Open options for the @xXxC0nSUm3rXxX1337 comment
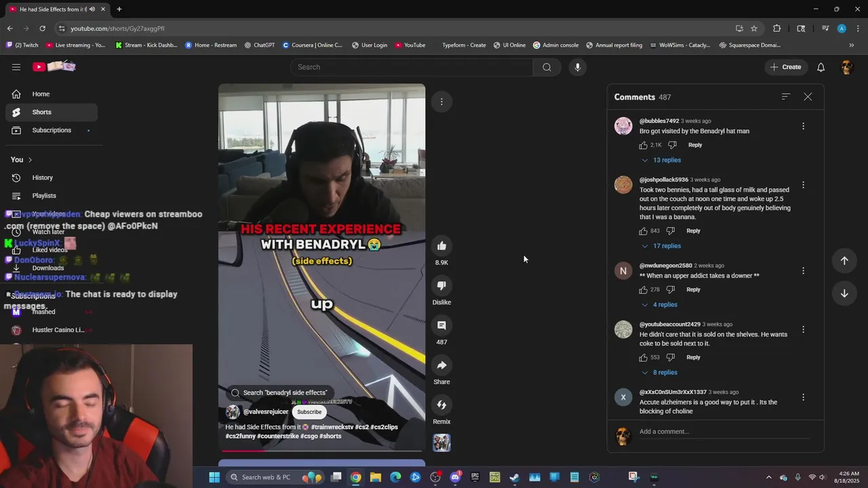The image size is (868, 488). coord(803,397)
